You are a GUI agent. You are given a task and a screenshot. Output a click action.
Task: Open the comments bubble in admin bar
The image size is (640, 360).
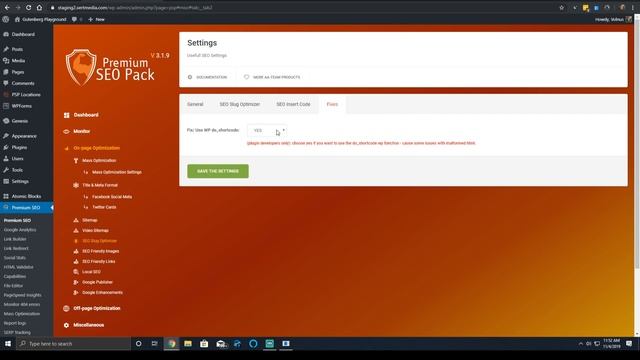[x=74, y=19]
